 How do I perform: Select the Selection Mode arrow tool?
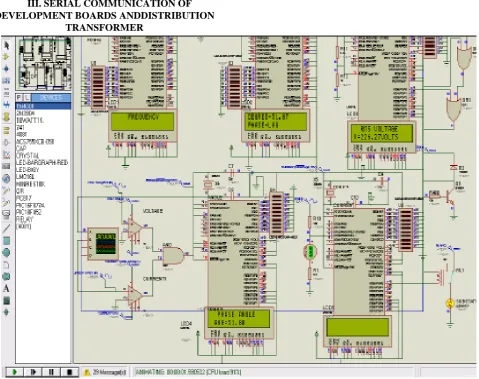(6, 45)
